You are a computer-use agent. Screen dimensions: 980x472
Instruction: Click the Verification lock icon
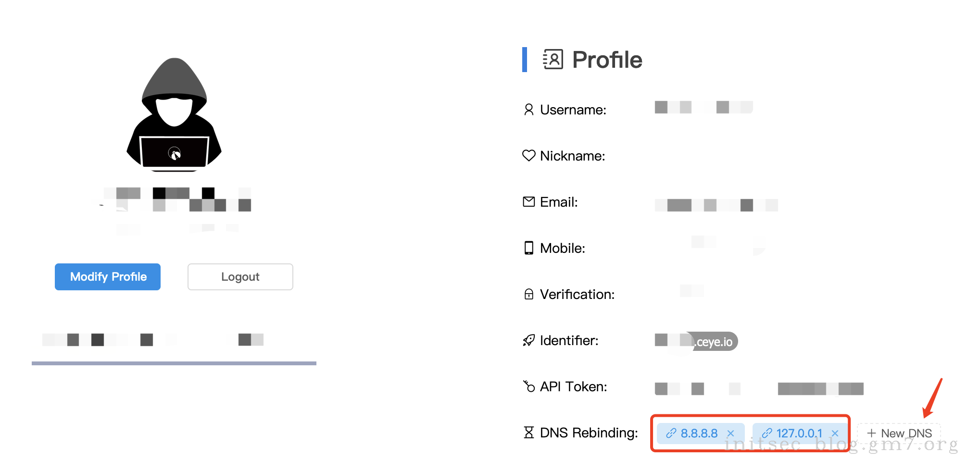(x=528, y=294)
